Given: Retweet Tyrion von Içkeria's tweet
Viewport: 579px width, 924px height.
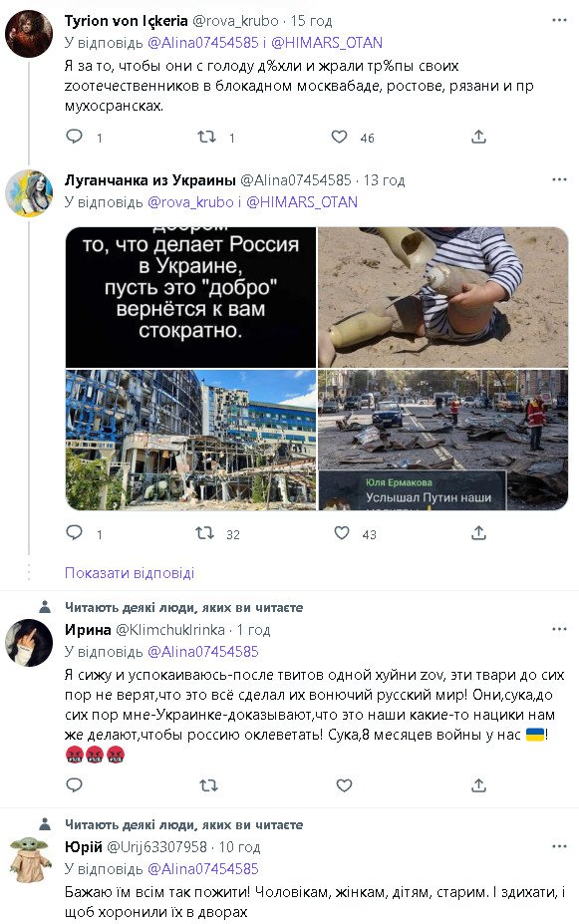Looking at the screenshot, I should click(206, 137).
